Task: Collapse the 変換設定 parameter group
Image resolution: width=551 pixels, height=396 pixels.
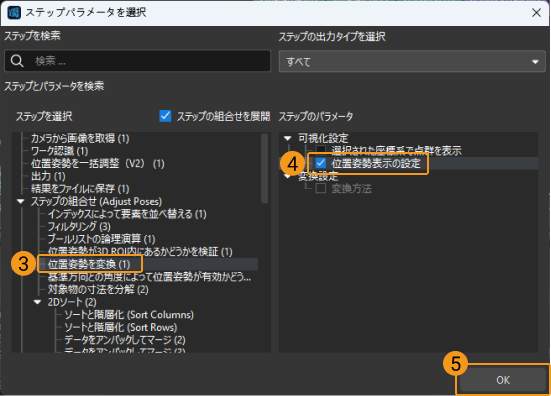Action: (x=288, y=176)
